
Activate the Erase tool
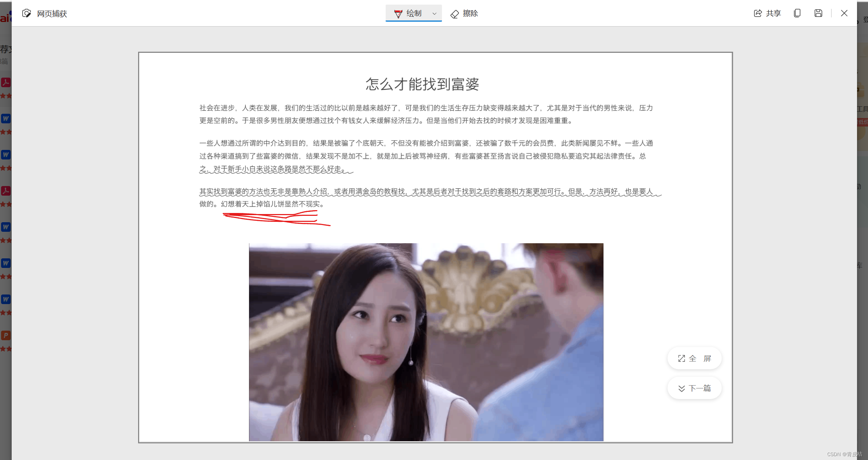pos(464,13)
